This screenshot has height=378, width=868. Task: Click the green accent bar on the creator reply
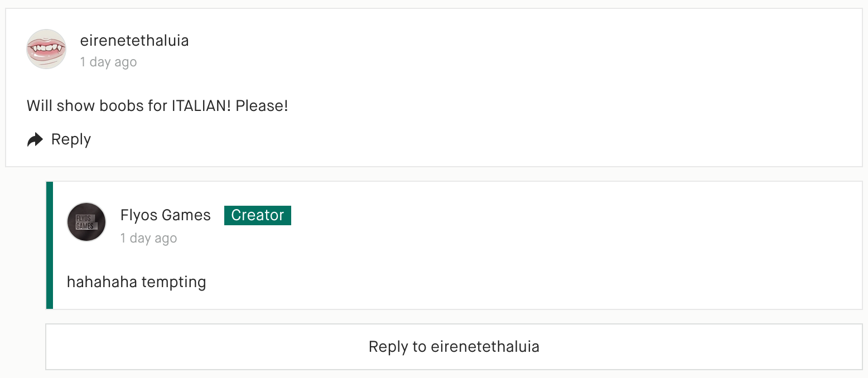pyautogui.click(x=50, y=245)
